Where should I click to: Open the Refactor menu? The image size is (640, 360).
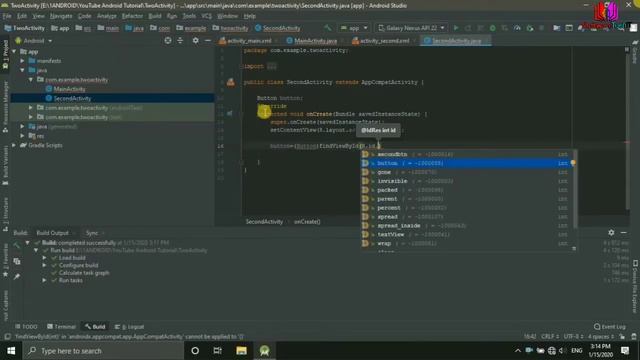tap(132, 16)
